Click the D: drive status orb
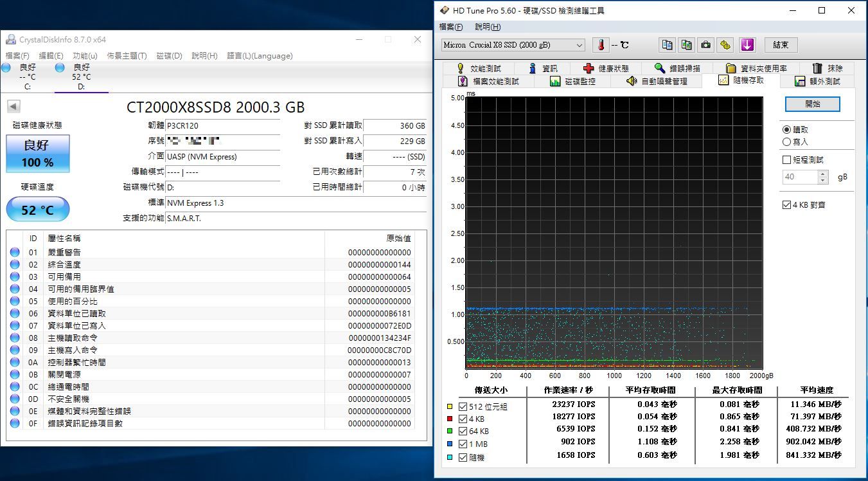868x481 pixels. click(60, 67)
